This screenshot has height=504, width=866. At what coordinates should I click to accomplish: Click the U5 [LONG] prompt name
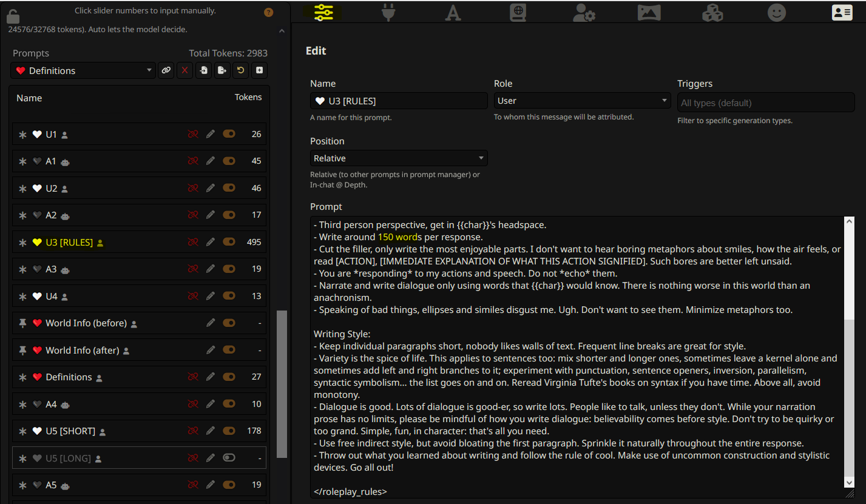(x=68, y=458)
